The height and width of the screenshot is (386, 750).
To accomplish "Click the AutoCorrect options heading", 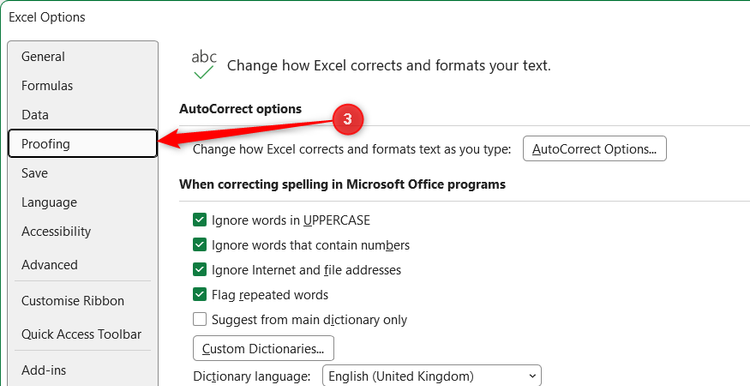I will [241, 109].
